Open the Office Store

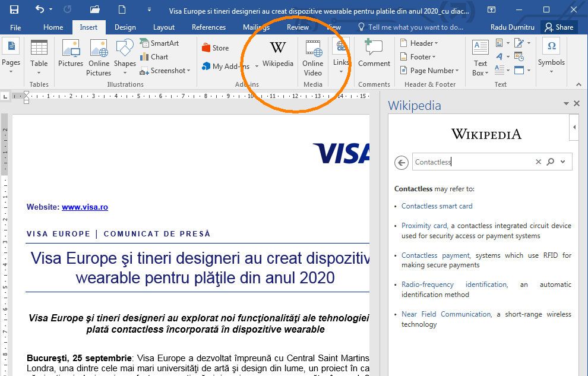215,48
